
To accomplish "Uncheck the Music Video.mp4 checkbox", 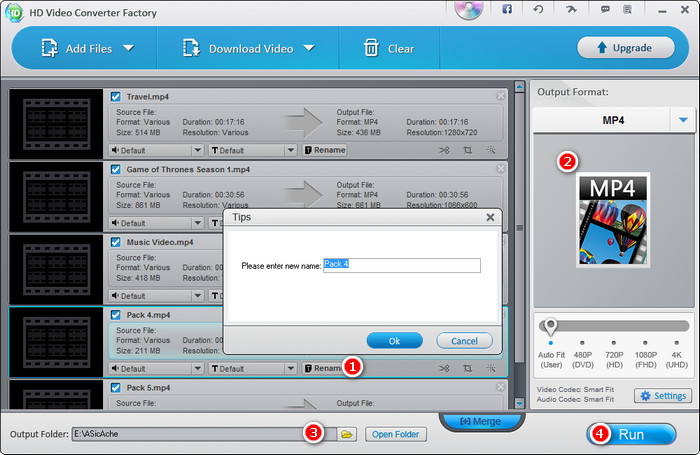I will point(116,242).
